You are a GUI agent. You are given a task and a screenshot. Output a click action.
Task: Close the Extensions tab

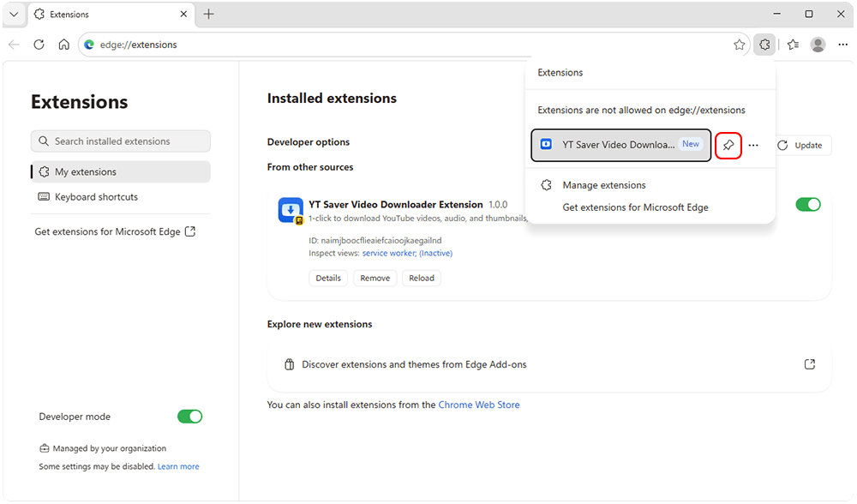click(183, 15)
